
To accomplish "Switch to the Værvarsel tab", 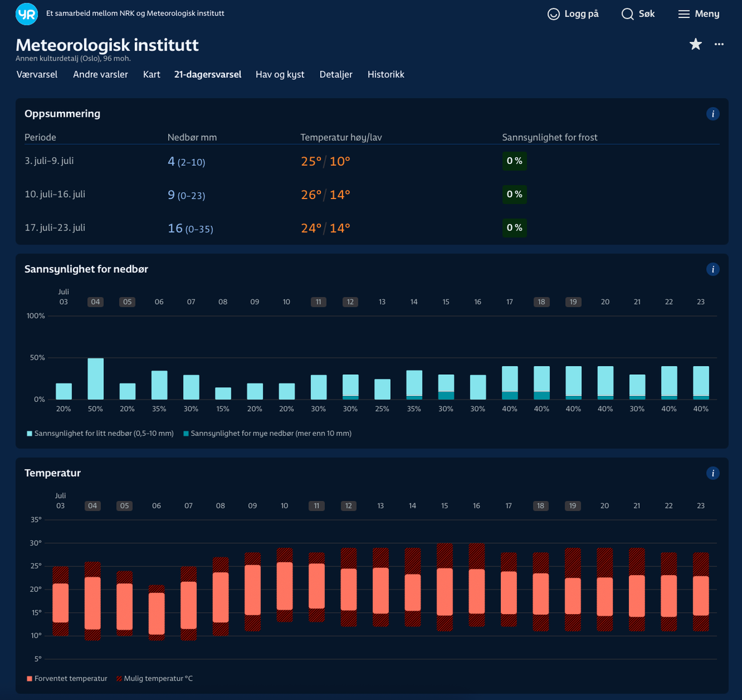I will click(37, 74).
